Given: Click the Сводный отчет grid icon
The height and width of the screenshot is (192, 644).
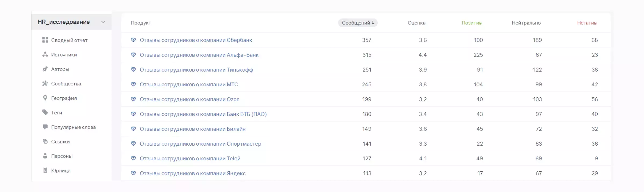Looking at the screenshot, I should pos(45,40).
